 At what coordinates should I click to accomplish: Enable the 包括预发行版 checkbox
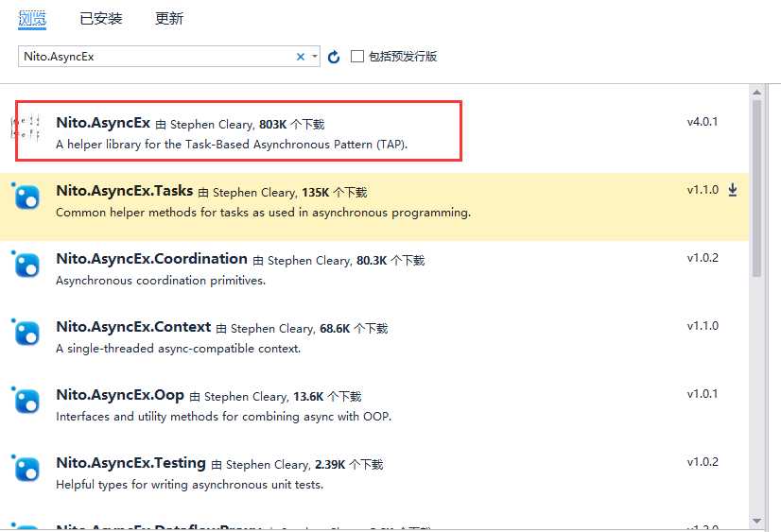[x=357, y=57]
